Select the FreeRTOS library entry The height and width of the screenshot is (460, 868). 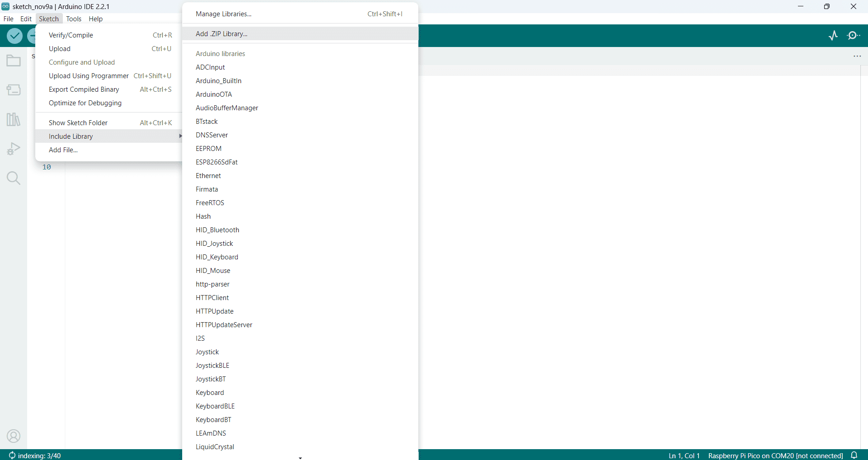click(x=210, y=203)
